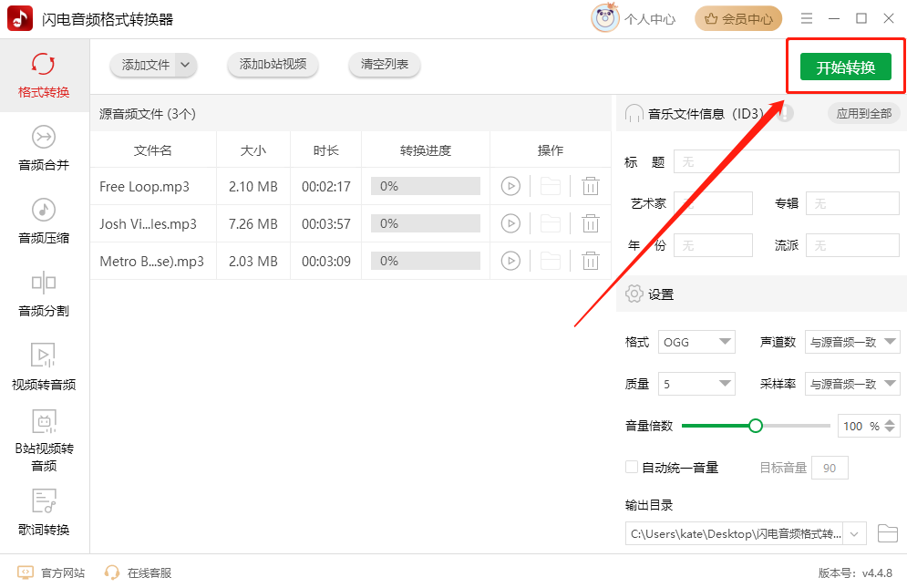Click the green 开始转换 button
This screenshot has height=588, width=907.
pos(846,67)
